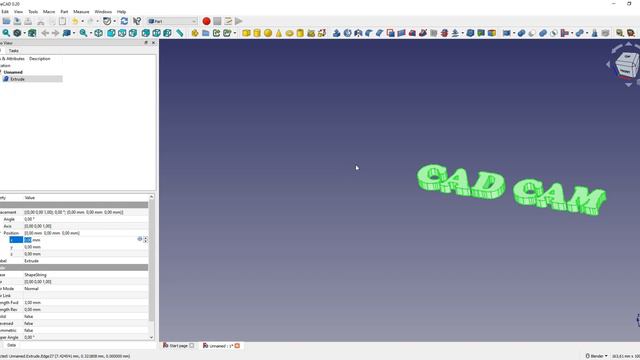Open the Edit menu
This screenshot has width=640, height=360.
(x=5, y=12)
